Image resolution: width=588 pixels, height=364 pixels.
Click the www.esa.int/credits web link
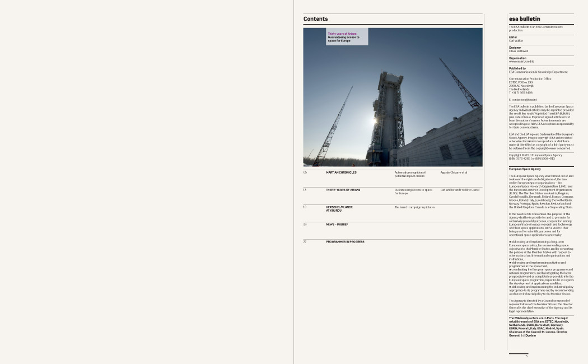[x=521, y=62]
